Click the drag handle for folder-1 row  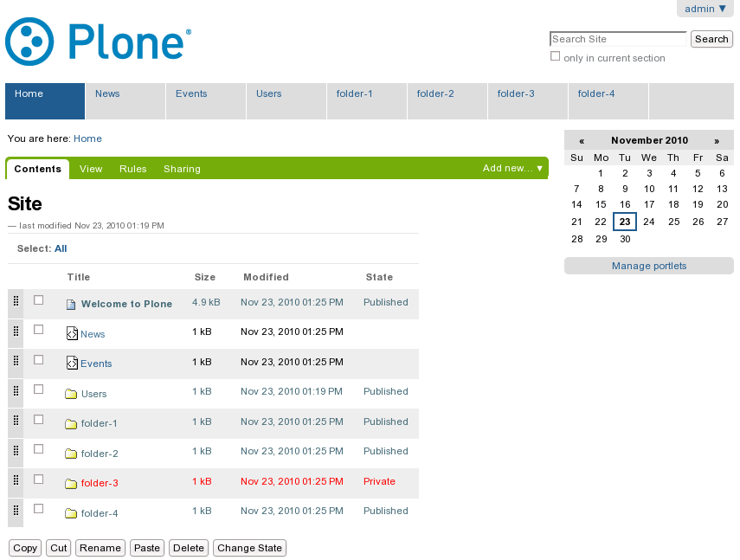tap(16, 422)
